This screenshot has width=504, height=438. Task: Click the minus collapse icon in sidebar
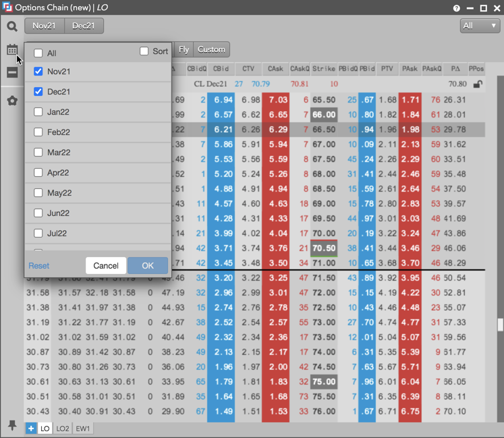(x=12, y=72)
